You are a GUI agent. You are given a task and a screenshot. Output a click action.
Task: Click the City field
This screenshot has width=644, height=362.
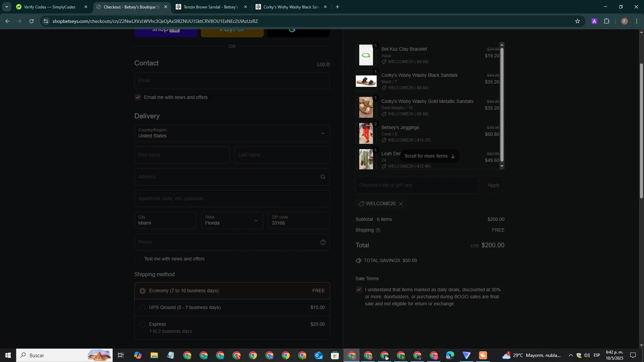coord(165,220)
